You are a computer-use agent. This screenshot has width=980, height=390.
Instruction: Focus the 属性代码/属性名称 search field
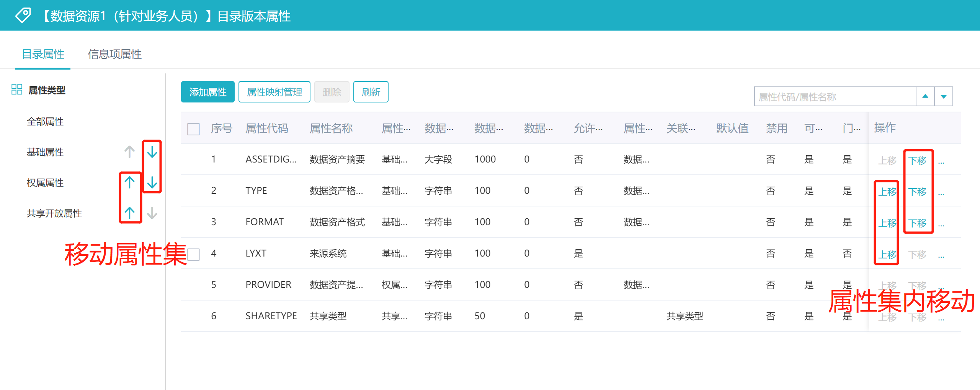click(x=835, y=96)
